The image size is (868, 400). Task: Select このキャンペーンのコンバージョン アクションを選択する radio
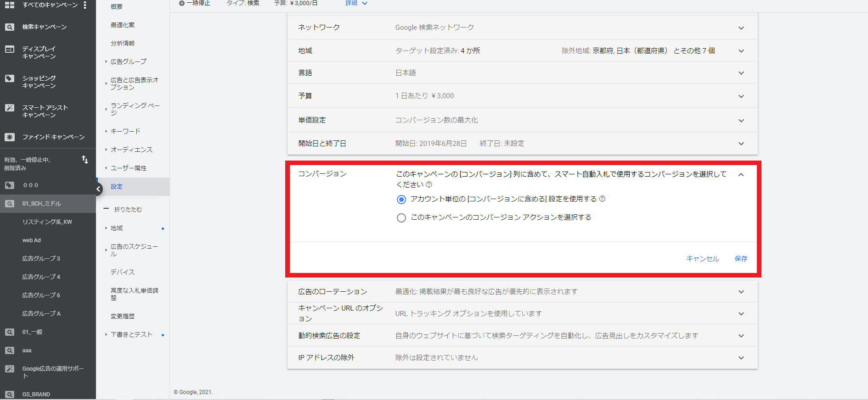(x=401, y=218)
